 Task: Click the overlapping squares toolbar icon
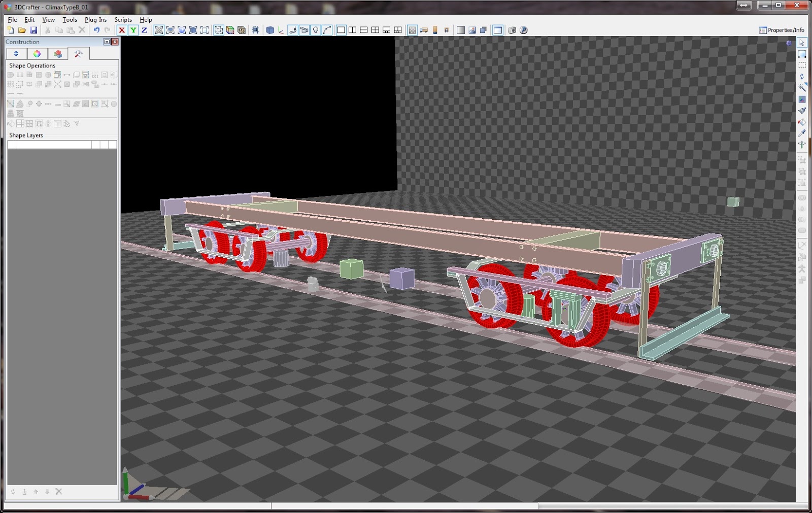[484, 30]
